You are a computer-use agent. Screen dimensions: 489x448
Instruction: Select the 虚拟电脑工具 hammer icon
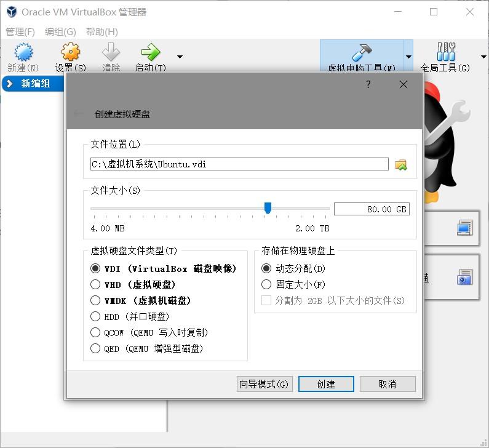(x=362, y=52)
